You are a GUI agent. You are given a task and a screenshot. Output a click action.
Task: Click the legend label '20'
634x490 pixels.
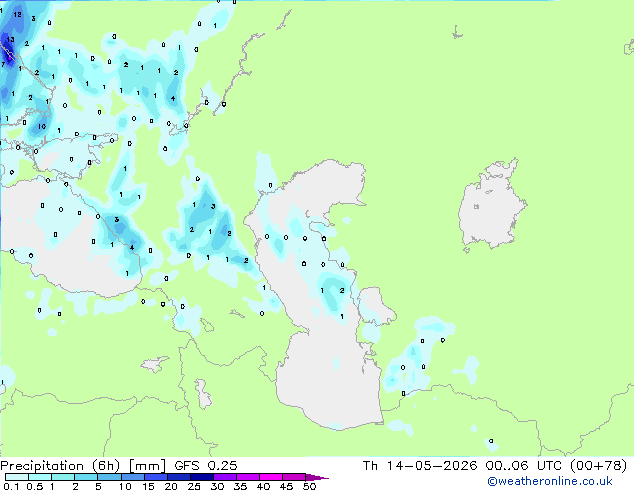point(171,486)
